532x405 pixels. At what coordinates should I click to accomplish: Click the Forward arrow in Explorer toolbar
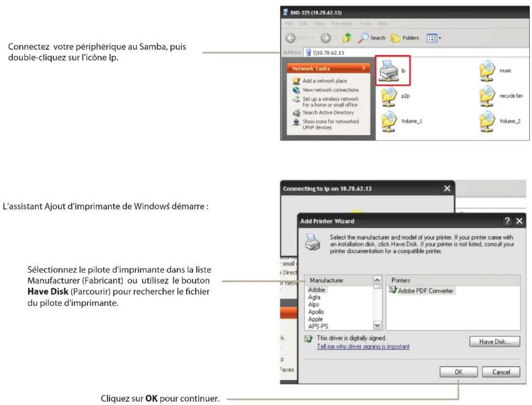[x=326, y=38]
